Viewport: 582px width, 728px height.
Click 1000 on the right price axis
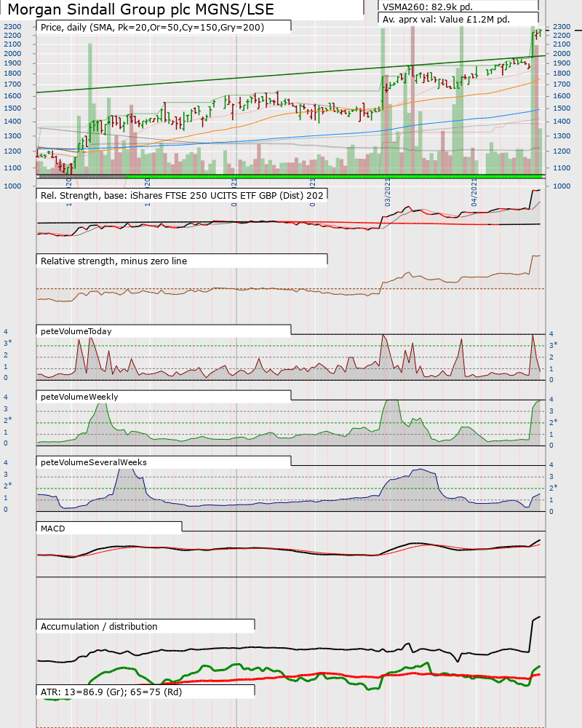tap(562, 186)
